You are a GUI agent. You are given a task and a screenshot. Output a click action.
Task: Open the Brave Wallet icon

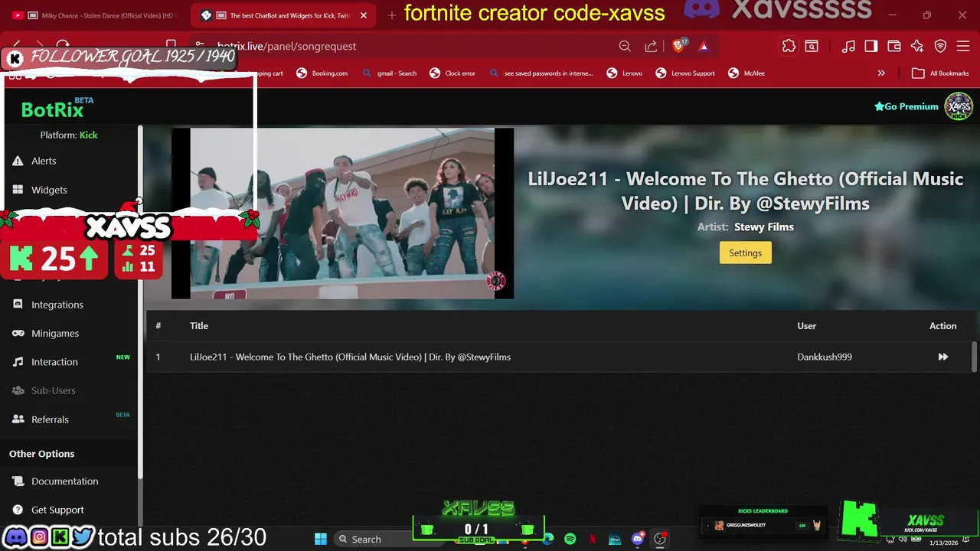893,46
